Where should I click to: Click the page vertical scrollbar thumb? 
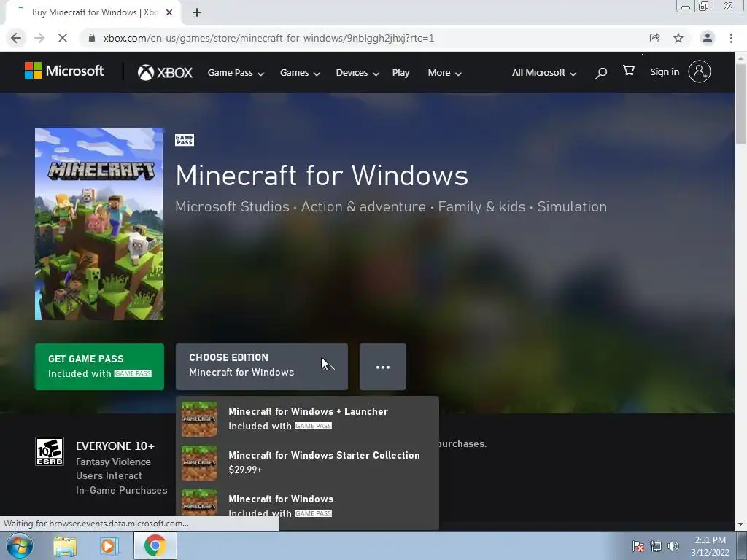pyautogui.click(x=740, y=102)
